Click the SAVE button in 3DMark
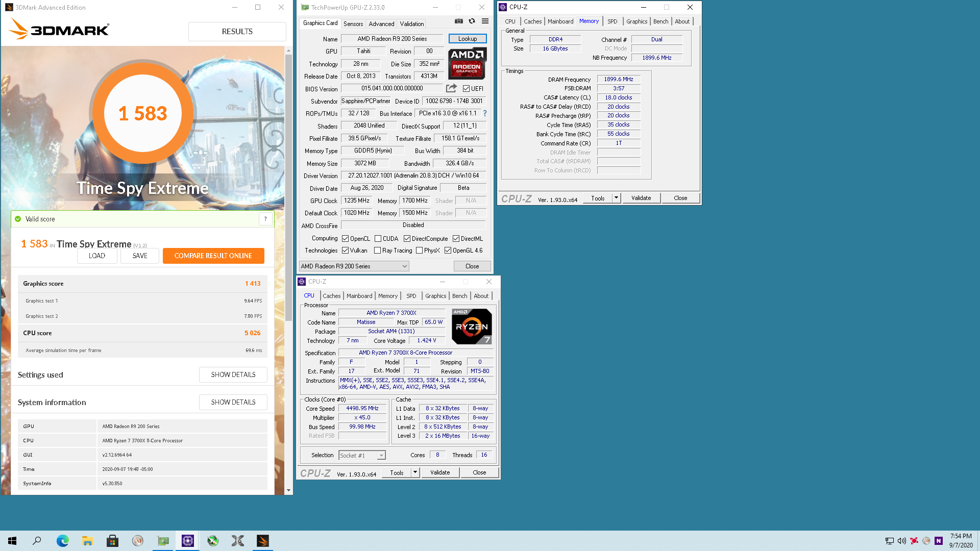Viewport: 980px width, 551px height. 140,256
